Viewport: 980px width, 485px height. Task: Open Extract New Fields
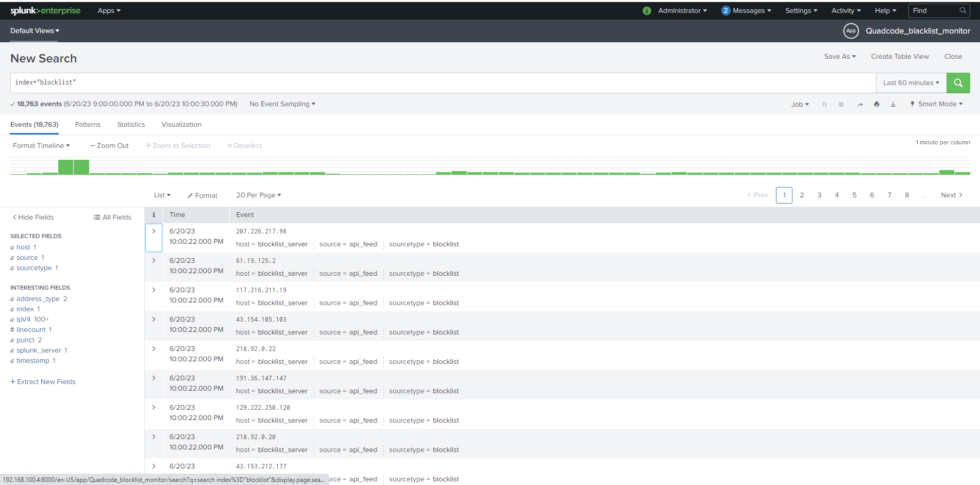(43, 381)
